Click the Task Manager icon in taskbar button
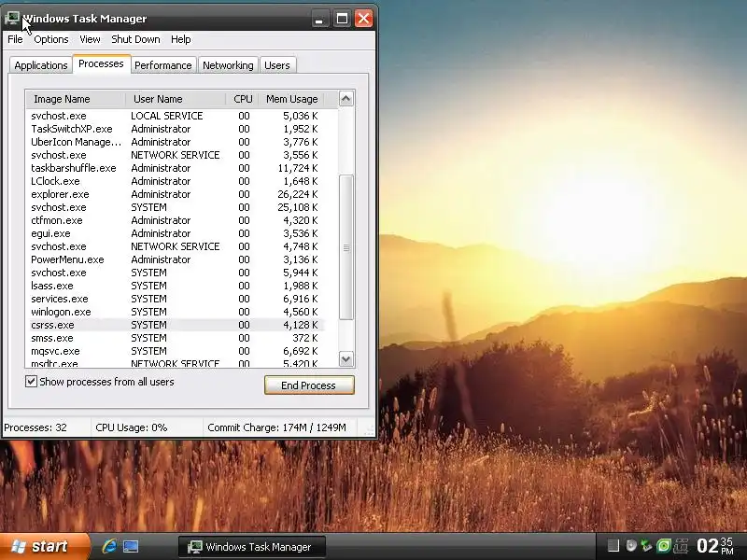Image resolution: width=747 pixels, height=560 pixels. point(194,547)
